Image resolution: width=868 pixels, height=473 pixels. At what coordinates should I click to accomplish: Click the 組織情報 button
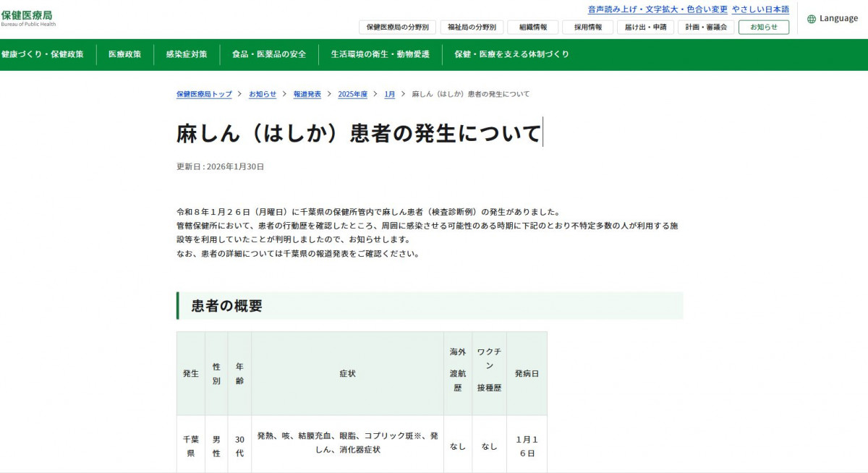click(532, 27)
